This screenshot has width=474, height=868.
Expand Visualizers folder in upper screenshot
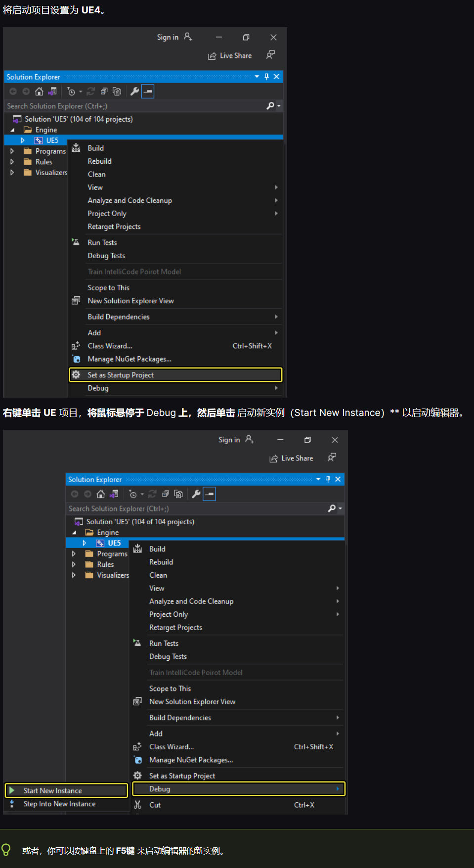pos(12,173)
